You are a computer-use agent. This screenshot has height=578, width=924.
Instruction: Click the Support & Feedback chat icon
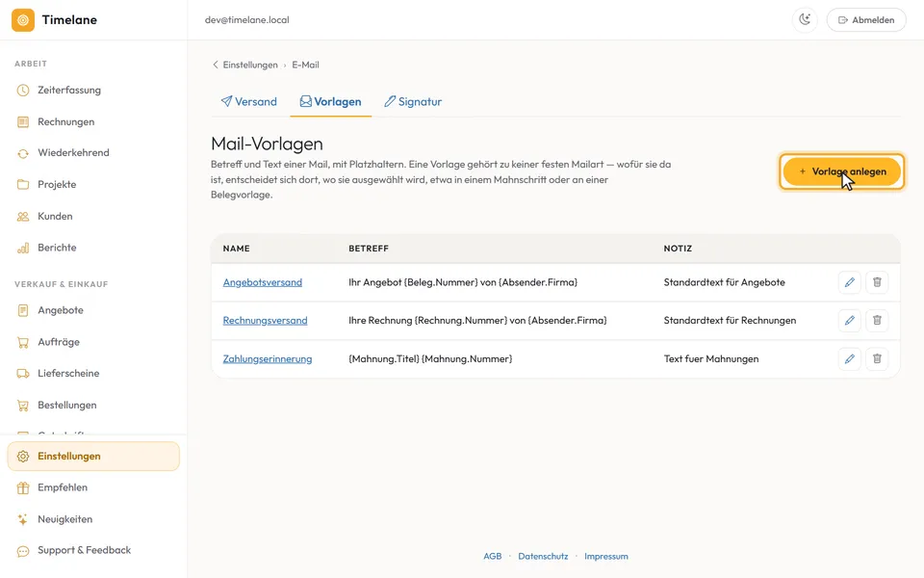pos(23,551)
